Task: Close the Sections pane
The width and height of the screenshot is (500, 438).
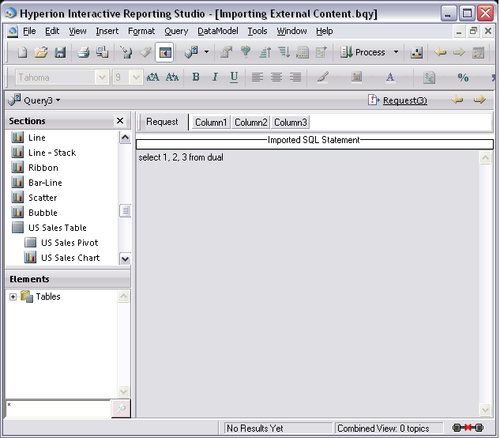Action: [120, 121]
